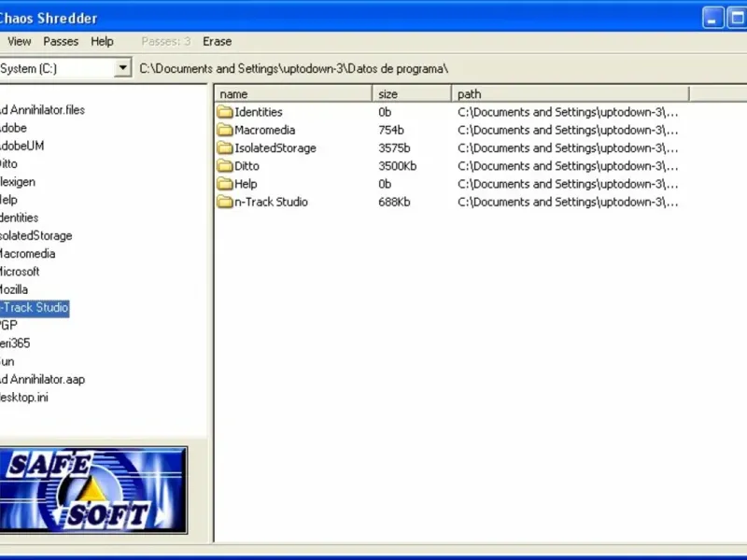Select n-Track Studio name in erase list
This screenshot has width=747, height=560.
tap(271, 202)
